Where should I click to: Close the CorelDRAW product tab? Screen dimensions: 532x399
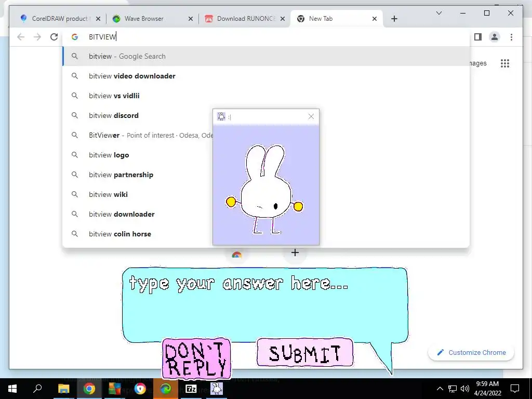pyautogui.click(x=98, y=19)
